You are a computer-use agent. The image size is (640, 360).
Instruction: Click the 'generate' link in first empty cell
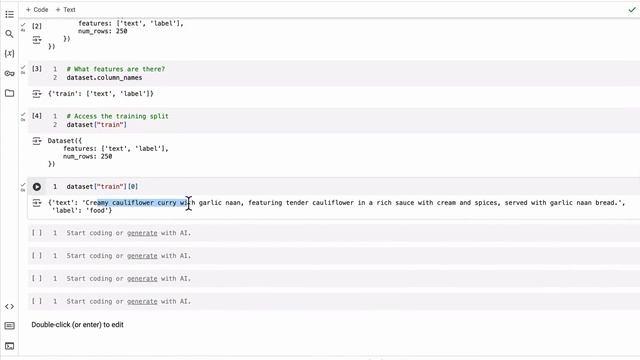tap(142, 233)
